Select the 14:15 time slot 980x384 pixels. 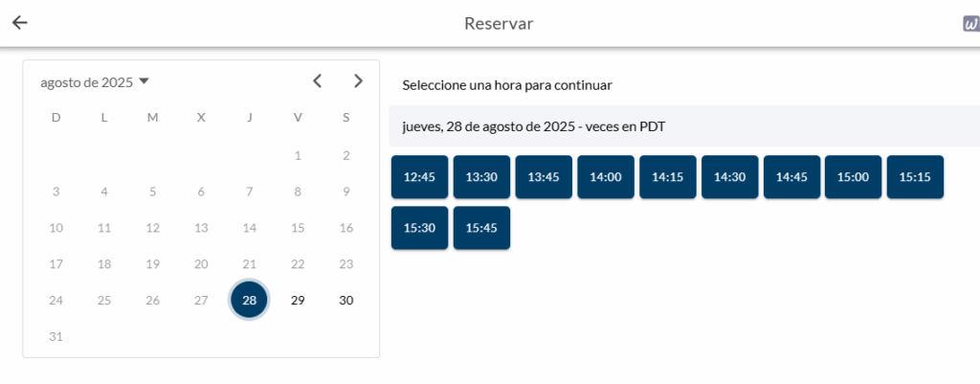(667, 177)
